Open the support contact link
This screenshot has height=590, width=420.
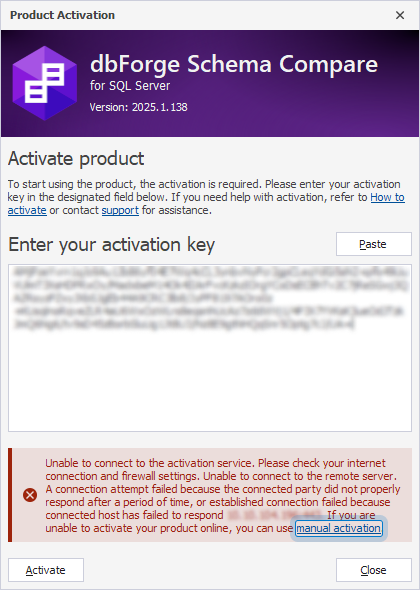(x=120, y=210)
